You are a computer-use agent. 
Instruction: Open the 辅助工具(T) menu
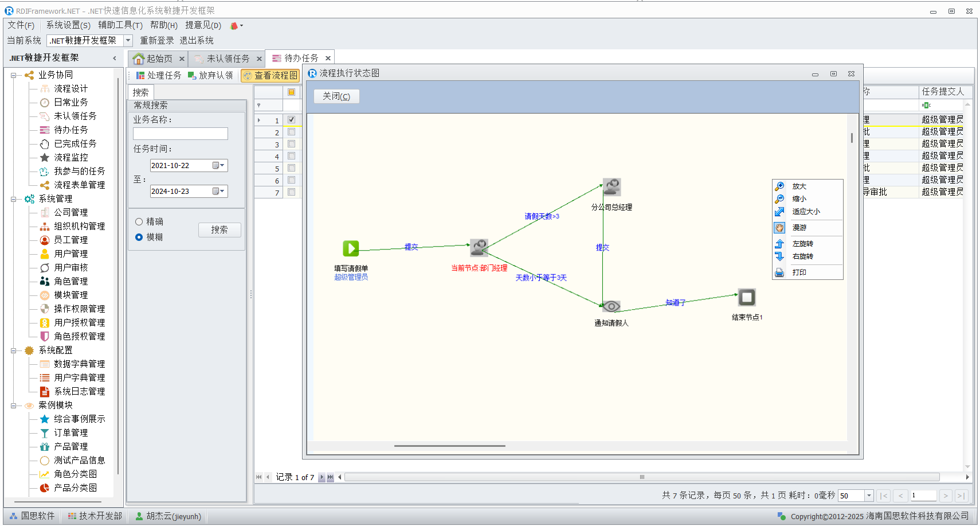tap(120, 25)
